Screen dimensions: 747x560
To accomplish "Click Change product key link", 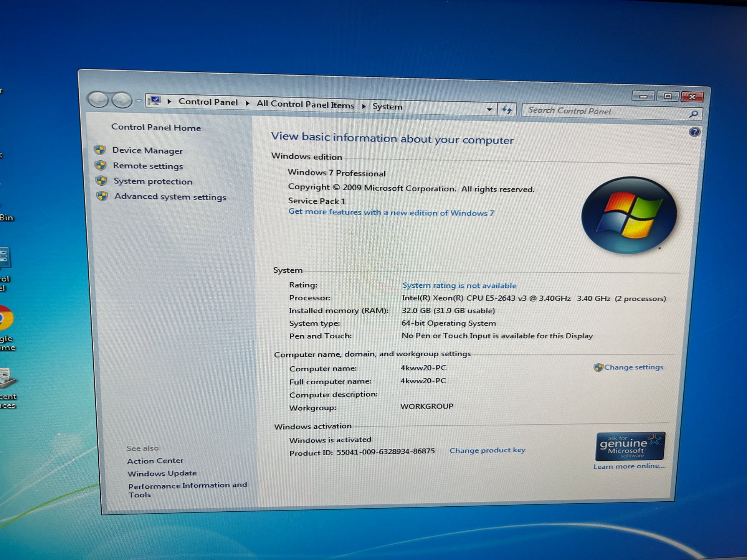I will coord(487,450).
